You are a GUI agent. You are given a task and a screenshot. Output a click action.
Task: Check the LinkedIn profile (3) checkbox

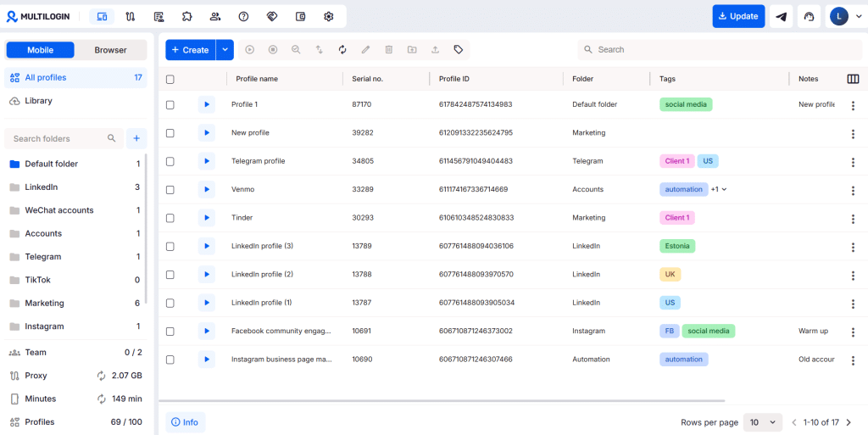170,246
